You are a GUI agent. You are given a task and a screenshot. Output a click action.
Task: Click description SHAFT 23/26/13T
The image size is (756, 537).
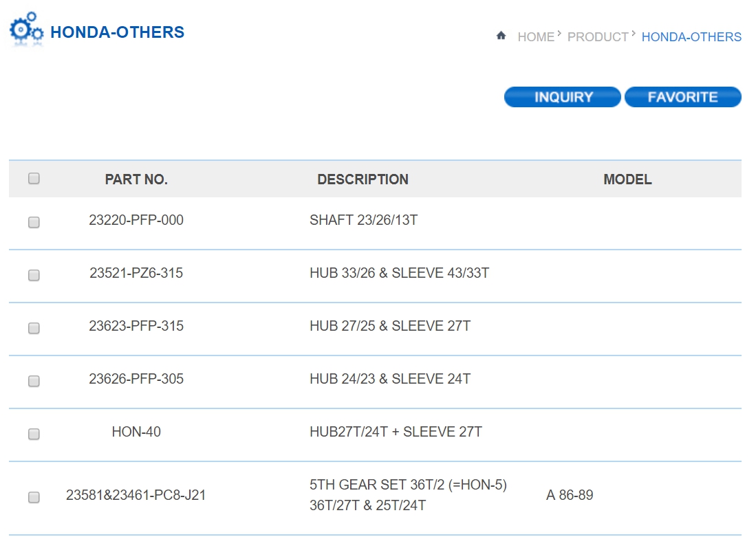pos(363,220)
